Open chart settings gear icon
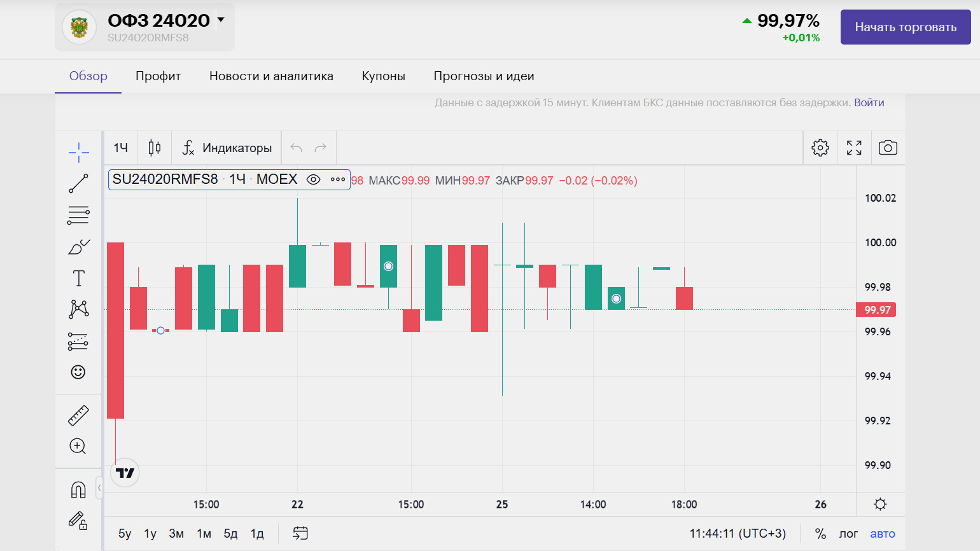The width and height of the screenshot is (980, 551). point(820,148)
